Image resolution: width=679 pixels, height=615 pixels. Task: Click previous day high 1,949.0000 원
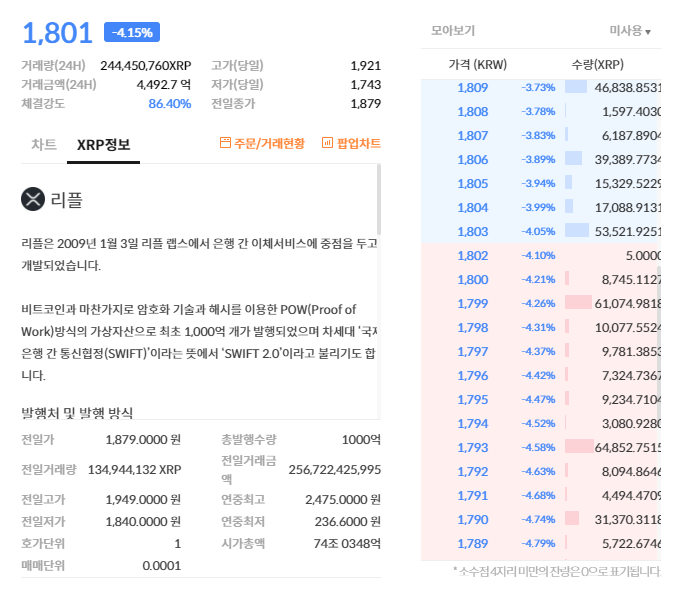coord(143,499)
